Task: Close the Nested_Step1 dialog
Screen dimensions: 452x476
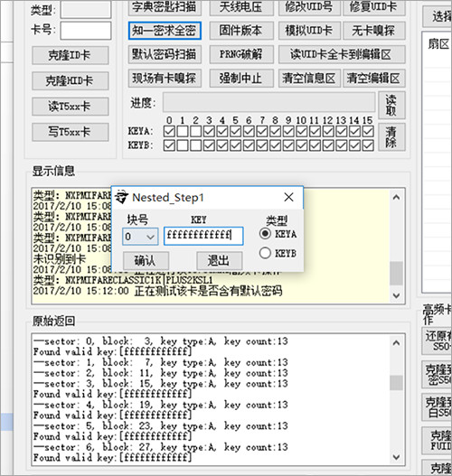Action: (288, 197)
